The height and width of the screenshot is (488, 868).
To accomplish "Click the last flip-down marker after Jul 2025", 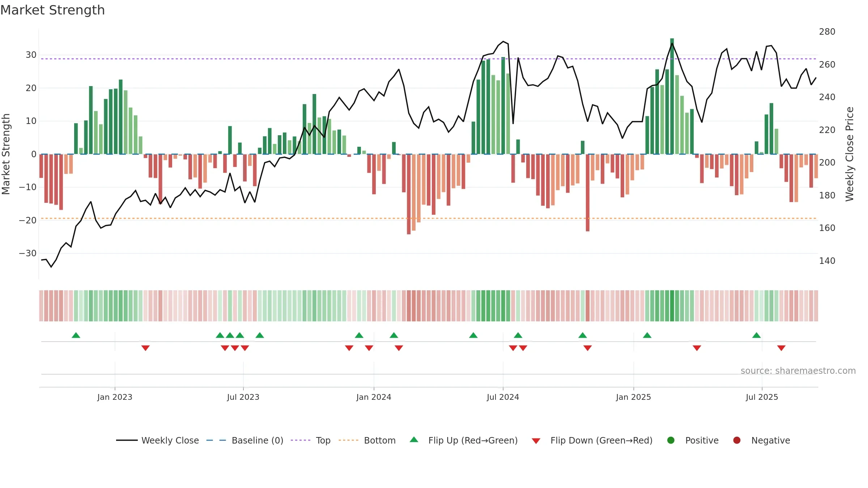I will click(781, 348).
